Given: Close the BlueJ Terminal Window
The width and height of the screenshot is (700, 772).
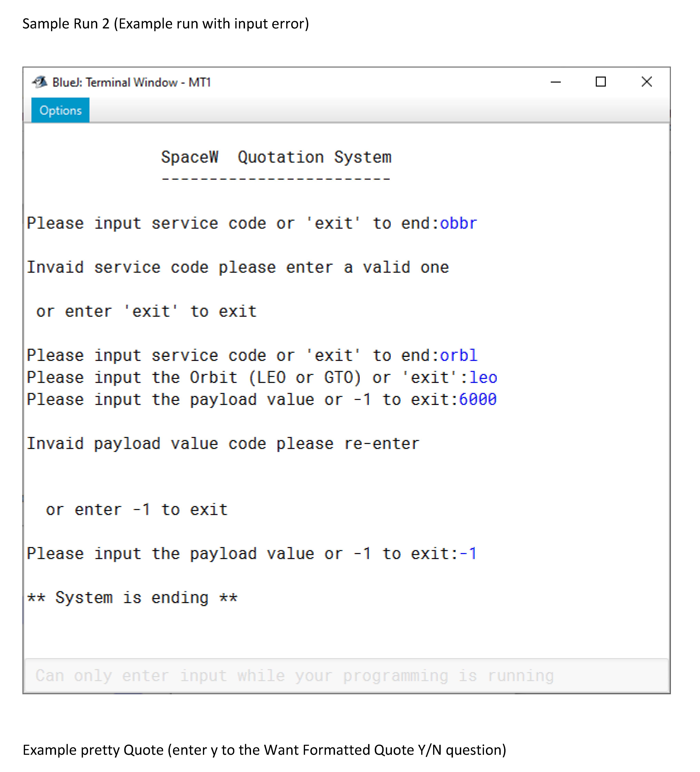Looking at the screenshot, I should pos(646,82).
